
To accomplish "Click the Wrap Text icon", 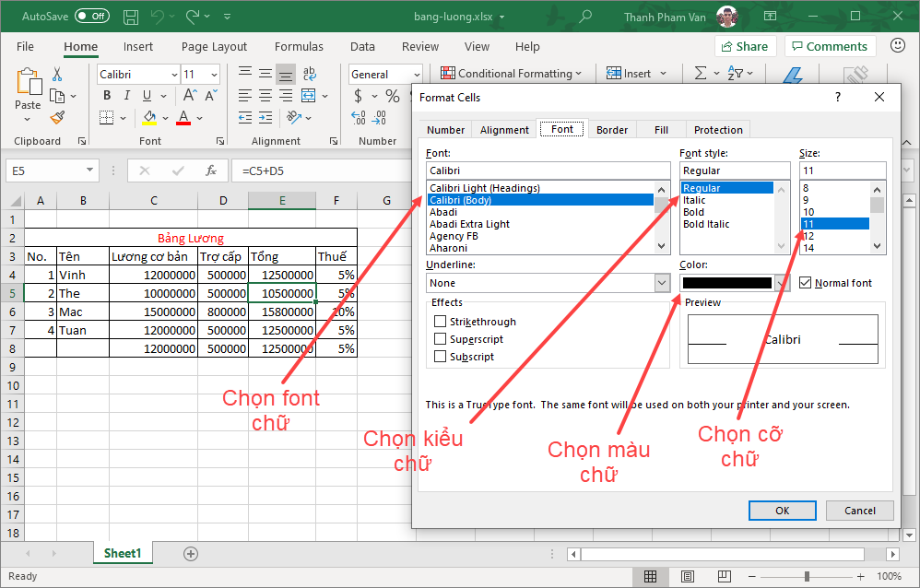I will 309,74.
